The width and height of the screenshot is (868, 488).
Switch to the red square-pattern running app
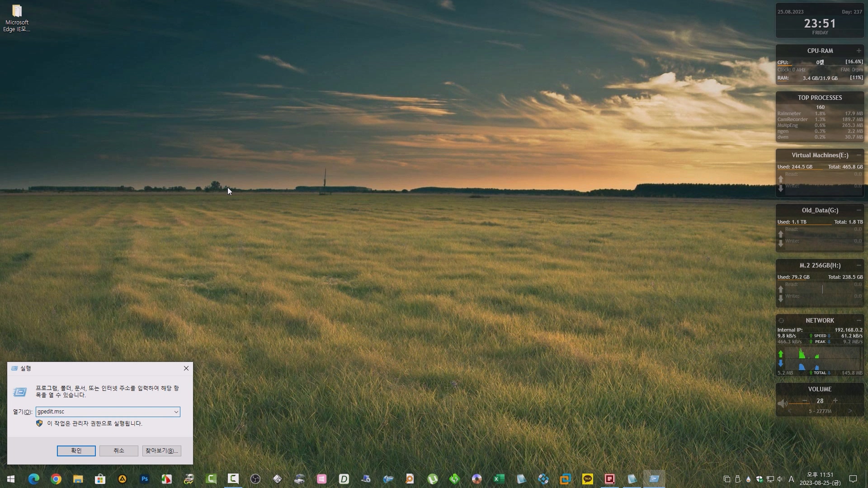click(610, 479)
